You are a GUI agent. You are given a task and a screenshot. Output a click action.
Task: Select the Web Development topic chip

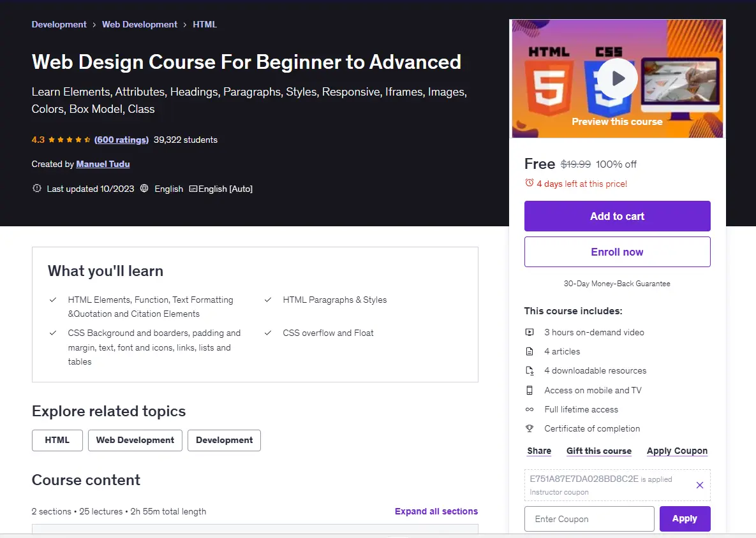135,440
